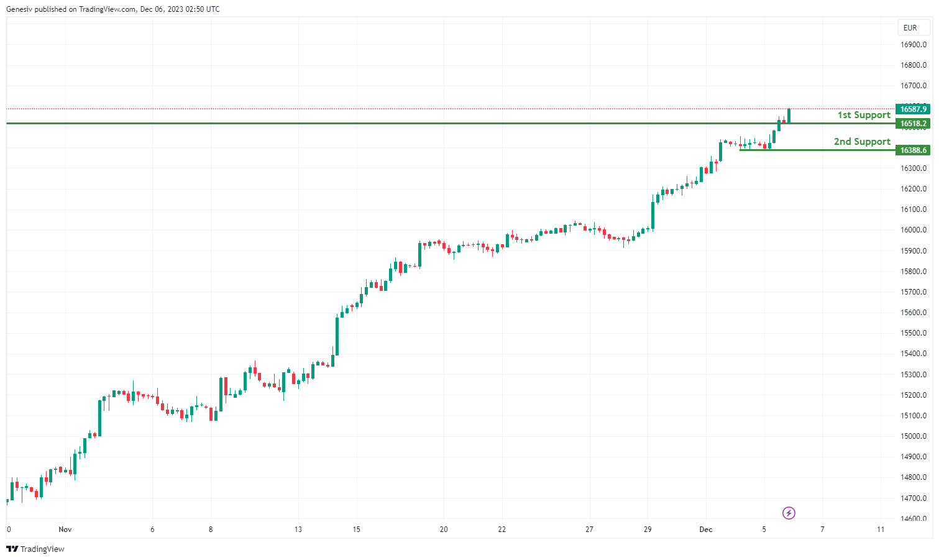Click the purple lightning bolt event icon

pos(789,513)
